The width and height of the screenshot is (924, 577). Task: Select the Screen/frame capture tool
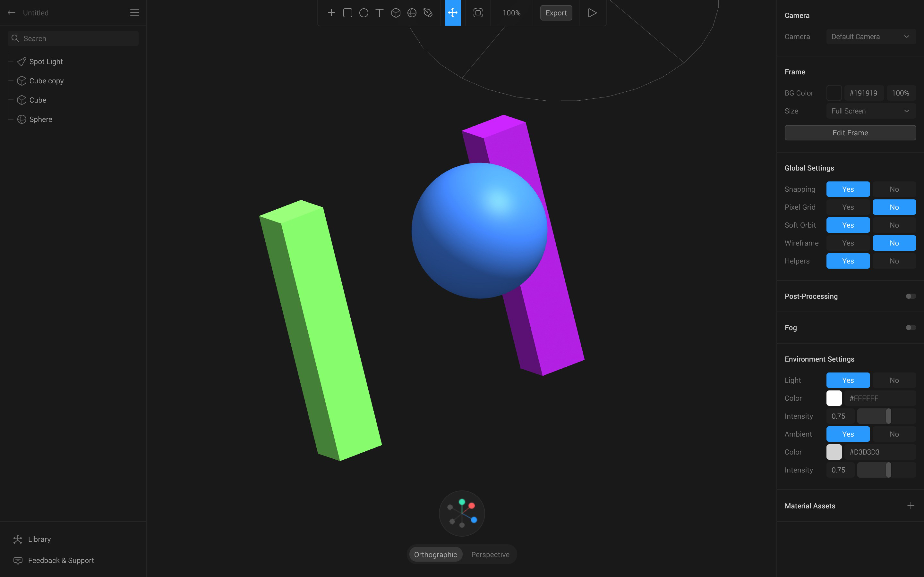point(478,13)
